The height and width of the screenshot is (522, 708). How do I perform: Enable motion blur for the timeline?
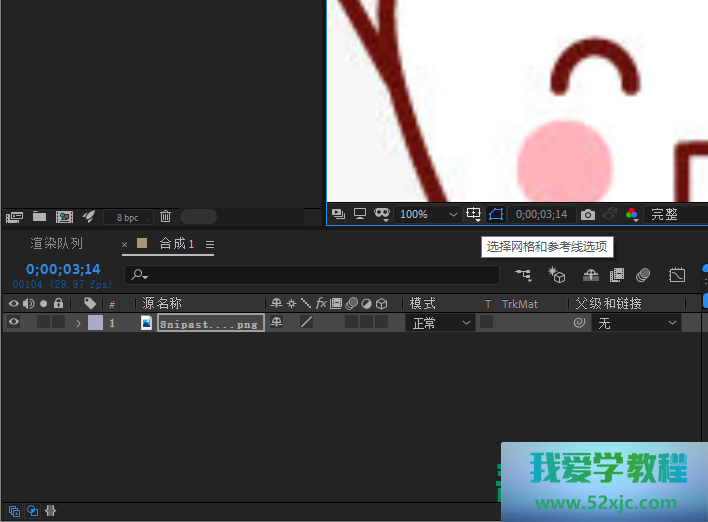pyautogui.click(x=643, y=275)
